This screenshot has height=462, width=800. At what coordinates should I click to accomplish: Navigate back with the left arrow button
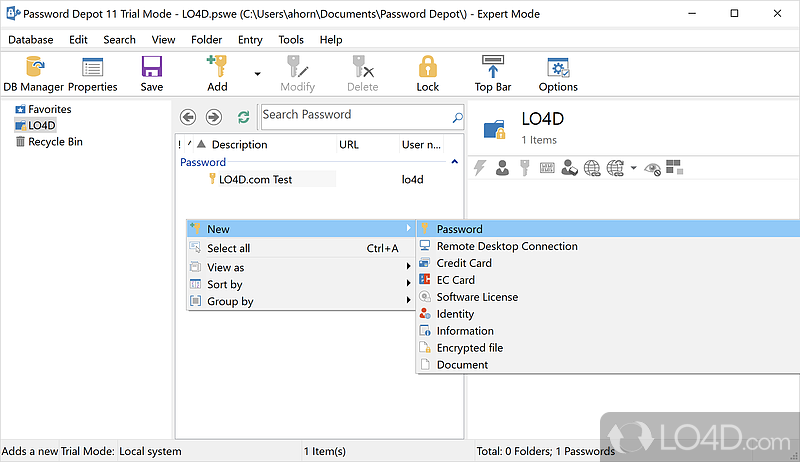(186, 117)
